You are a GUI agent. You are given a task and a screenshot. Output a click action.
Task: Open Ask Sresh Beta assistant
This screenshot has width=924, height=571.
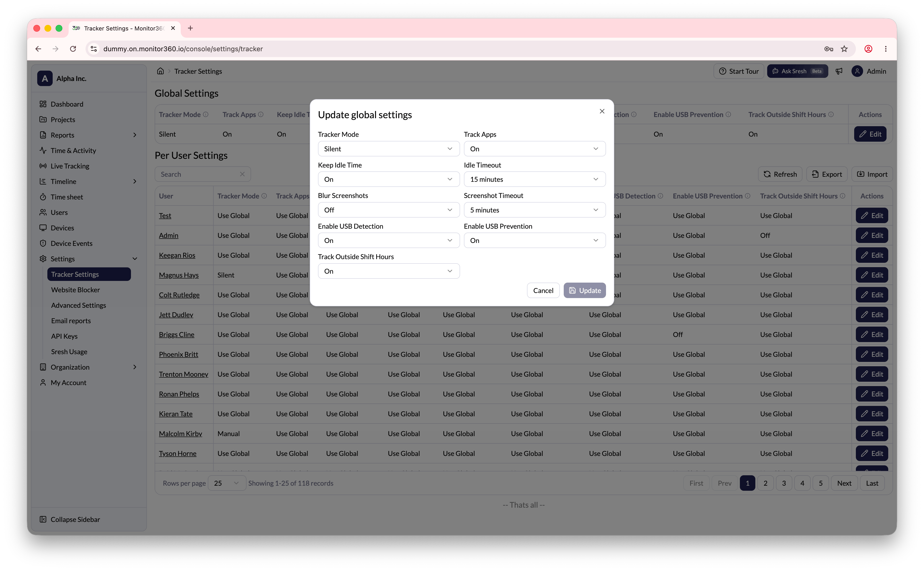797,71
